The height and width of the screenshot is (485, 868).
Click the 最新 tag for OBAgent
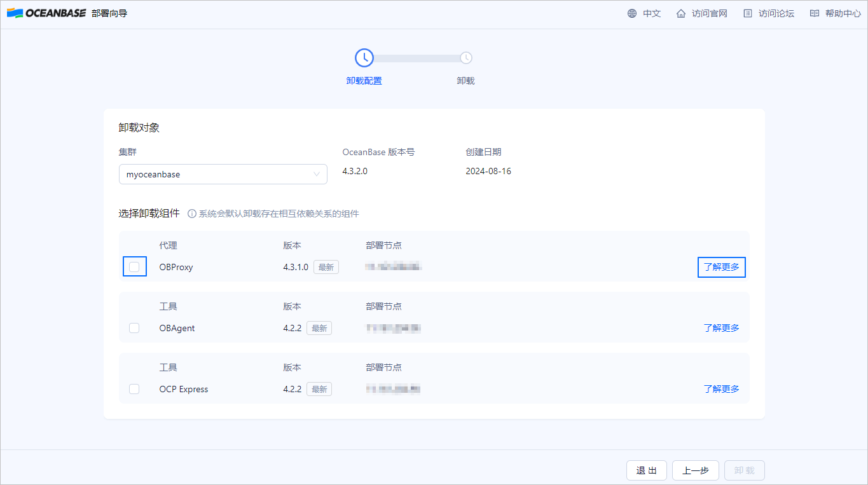tap(319, 328)
